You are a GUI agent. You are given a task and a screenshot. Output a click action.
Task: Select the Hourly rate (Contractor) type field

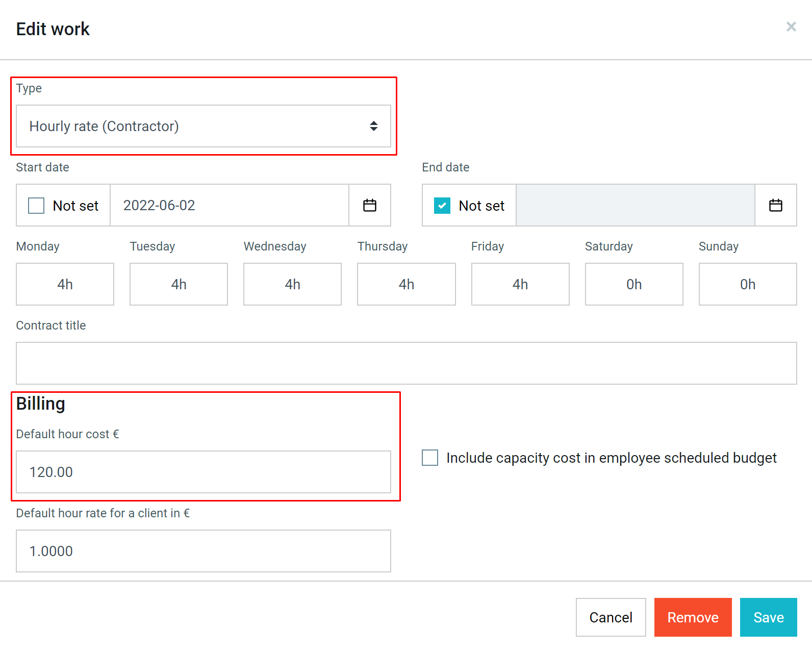click(x=204, y=126)
